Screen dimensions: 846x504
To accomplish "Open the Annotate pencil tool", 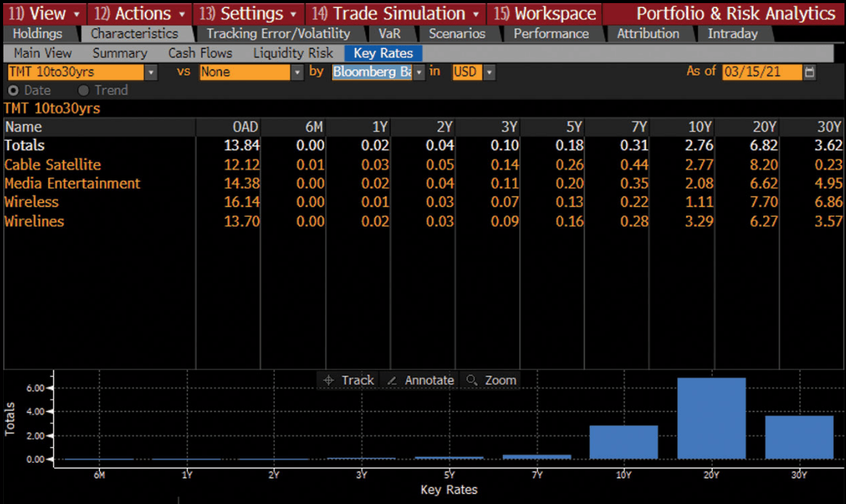I will tap(421, 380).
